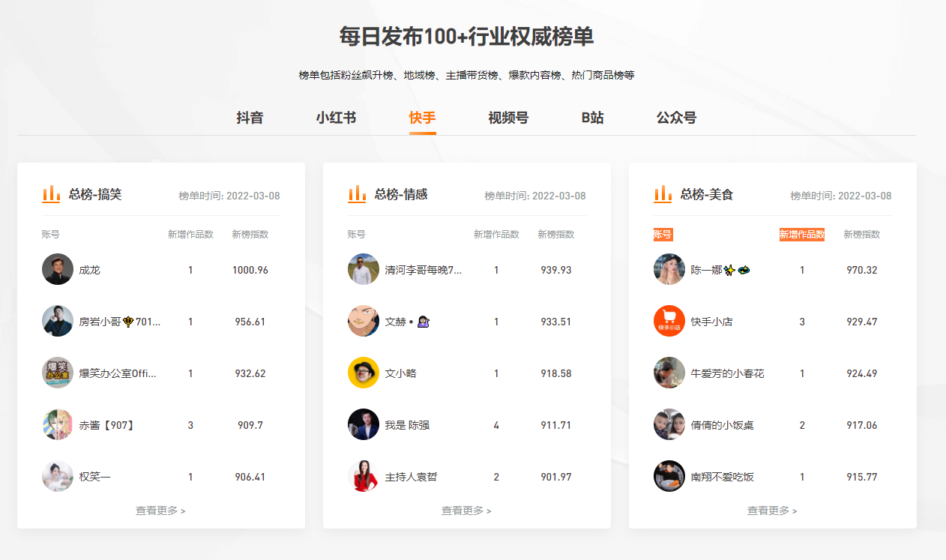Image resolution: width=946 pixels, height=560 pixels.
Task: Click the heading 每日发布100+行业权威榜单
Action: point(466,36)
